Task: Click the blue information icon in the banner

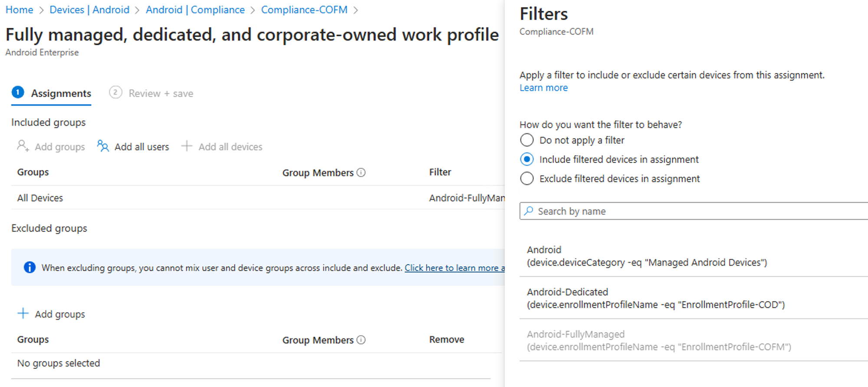Action: (x=30, y=267)
